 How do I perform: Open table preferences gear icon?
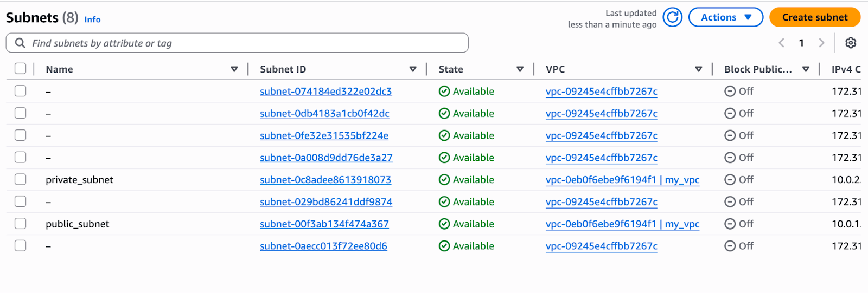coord(851,43)
